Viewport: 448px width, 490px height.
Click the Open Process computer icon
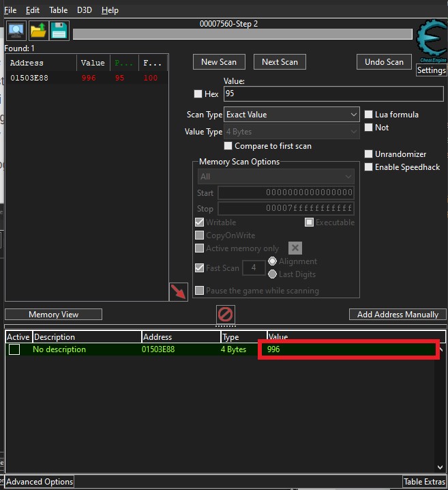click(16, 31)
